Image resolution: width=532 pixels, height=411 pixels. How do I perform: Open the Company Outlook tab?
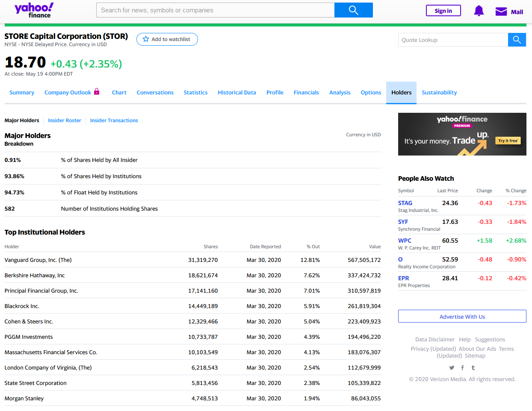(x=68, y=92)
